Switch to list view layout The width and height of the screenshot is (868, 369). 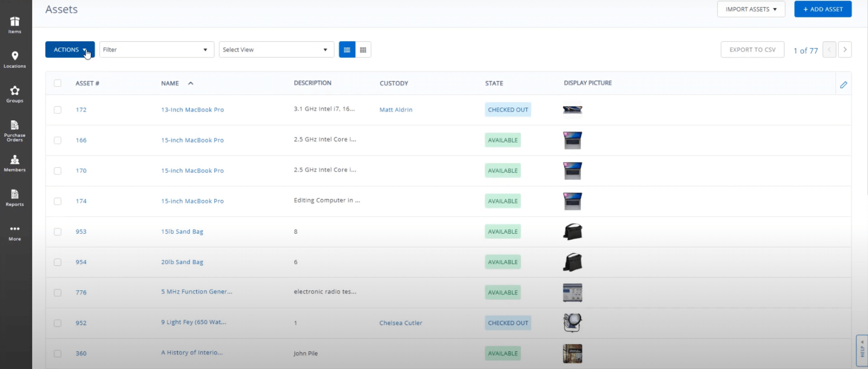point(347,50)
